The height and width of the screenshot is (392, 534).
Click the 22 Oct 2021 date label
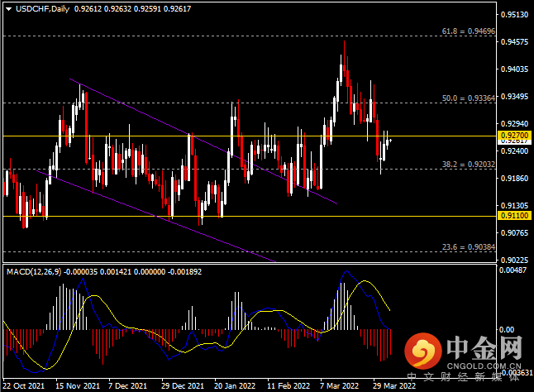coord(25,385)
